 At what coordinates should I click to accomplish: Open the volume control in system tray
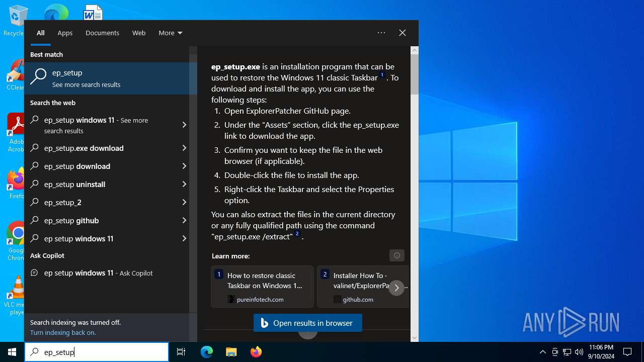[x=579, y=352]
